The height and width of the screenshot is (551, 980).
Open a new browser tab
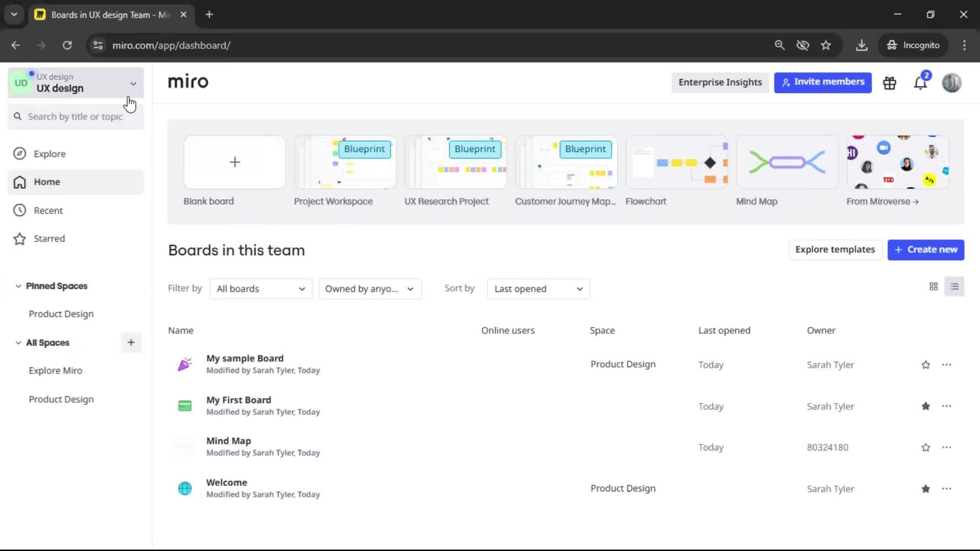pyautogui.click(x=209, y=15)
